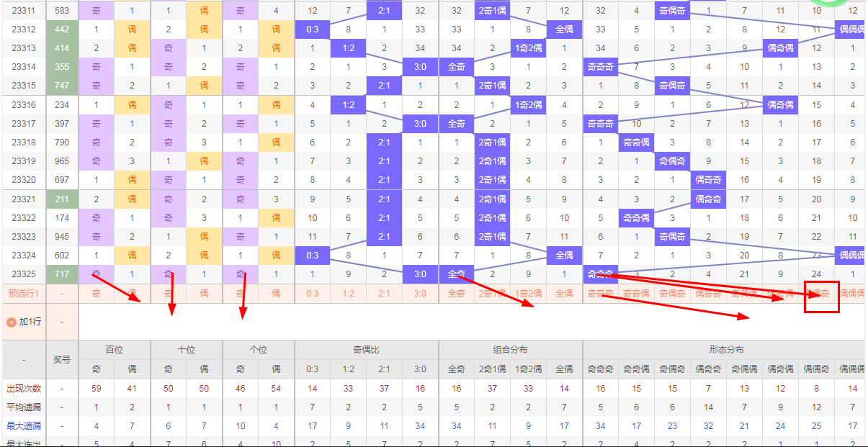This screenshot has width=868, height=447.
Task: Click the 加1行 text label
Action: (x=30, y=322)
